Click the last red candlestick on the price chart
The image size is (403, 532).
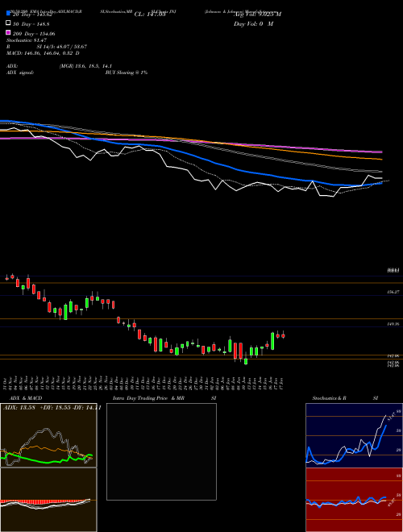pos(283,335)
